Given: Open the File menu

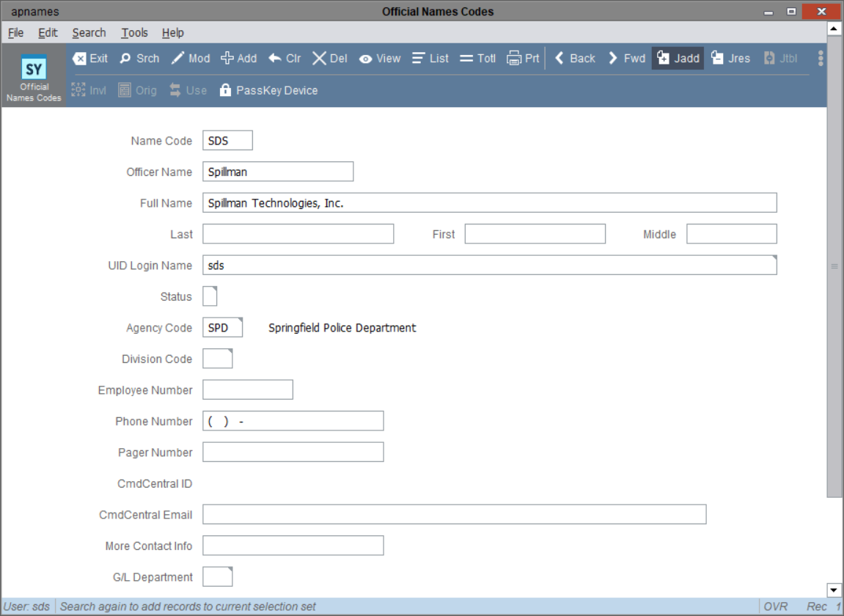Looking at the screenshot, I should (x=15, y=33).
